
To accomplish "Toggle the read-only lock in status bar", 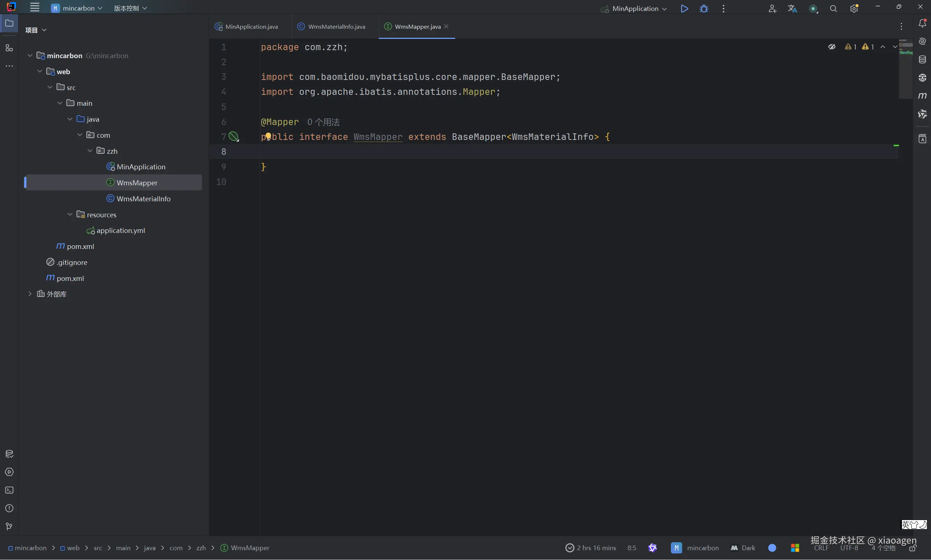I will coord(913,548).
